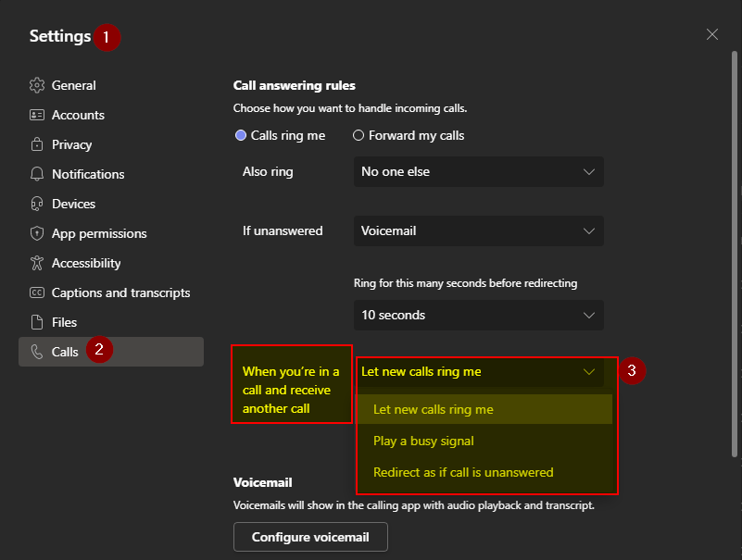Click the App permissions shield icon

(37, 233)
